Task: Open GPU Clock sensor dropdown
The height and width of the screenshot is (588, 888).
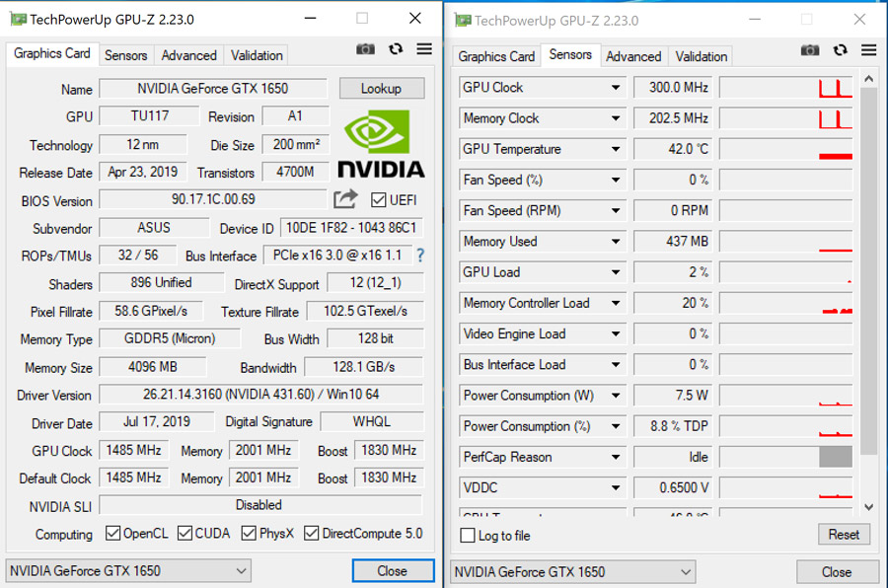Action: click(615, 88)
